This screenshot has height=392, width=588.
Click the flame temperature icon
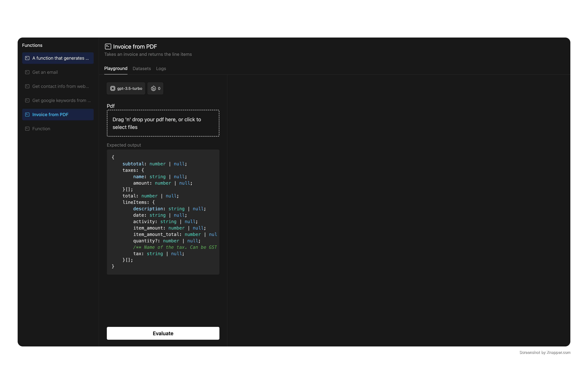[x=153, y=89]
